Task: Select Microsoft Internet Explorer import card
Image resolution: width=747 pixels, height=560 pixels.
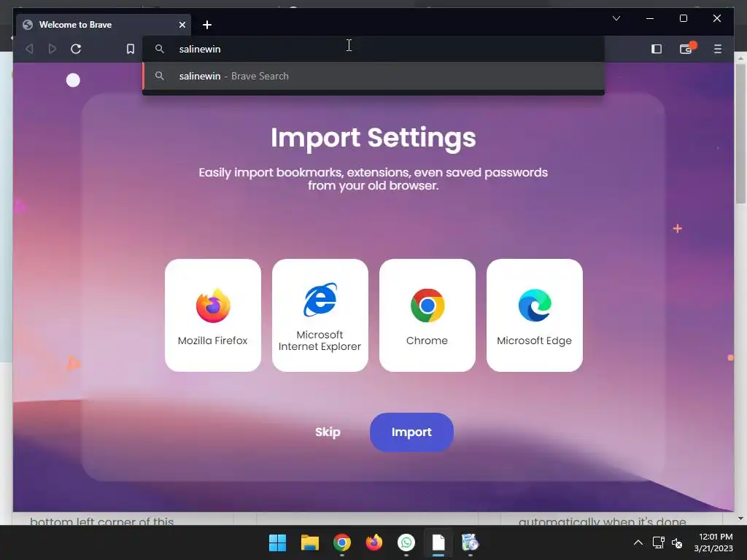Action: click(x=320, y=315)
